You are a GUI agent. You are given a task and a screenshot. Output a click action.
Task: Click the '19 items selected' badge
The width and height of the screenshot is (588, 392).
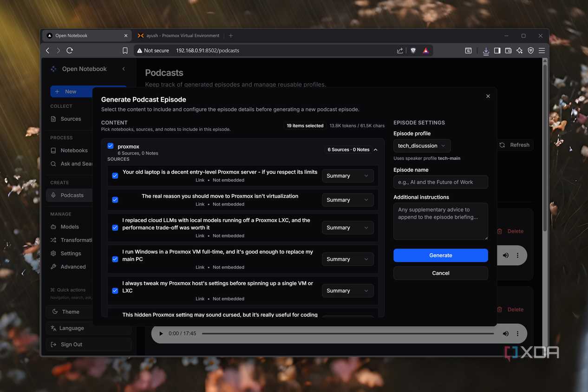click(x=305, y=126)
